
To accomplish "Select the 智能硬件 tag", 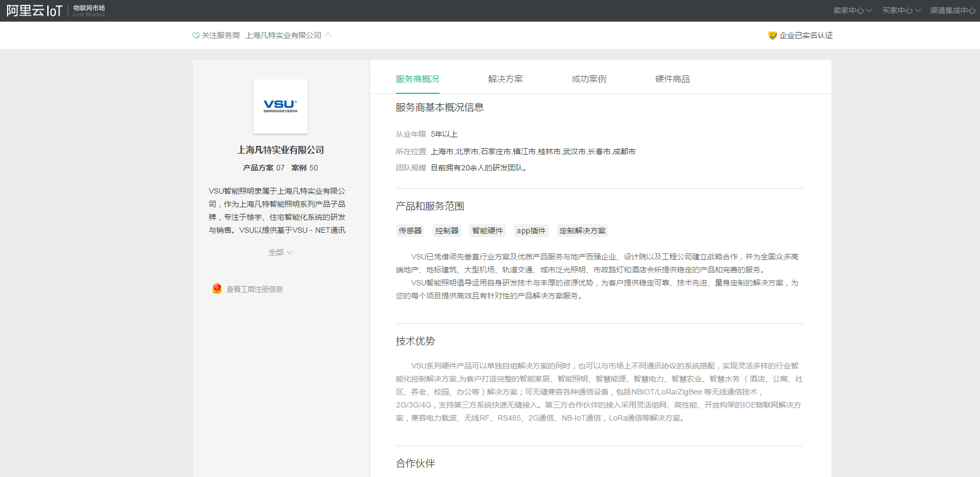I will [487, 231].
